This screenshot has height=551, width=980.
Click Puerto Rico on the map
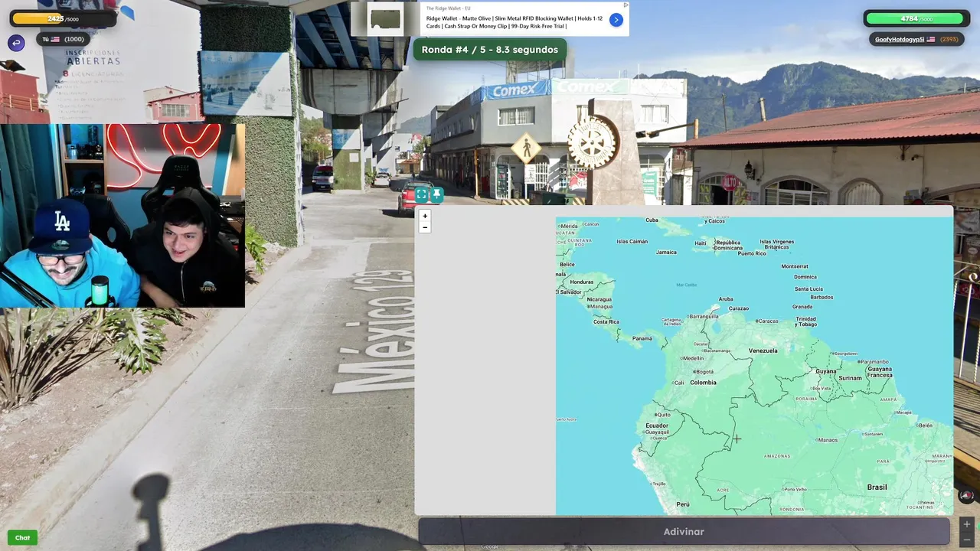tap(752, 253)
